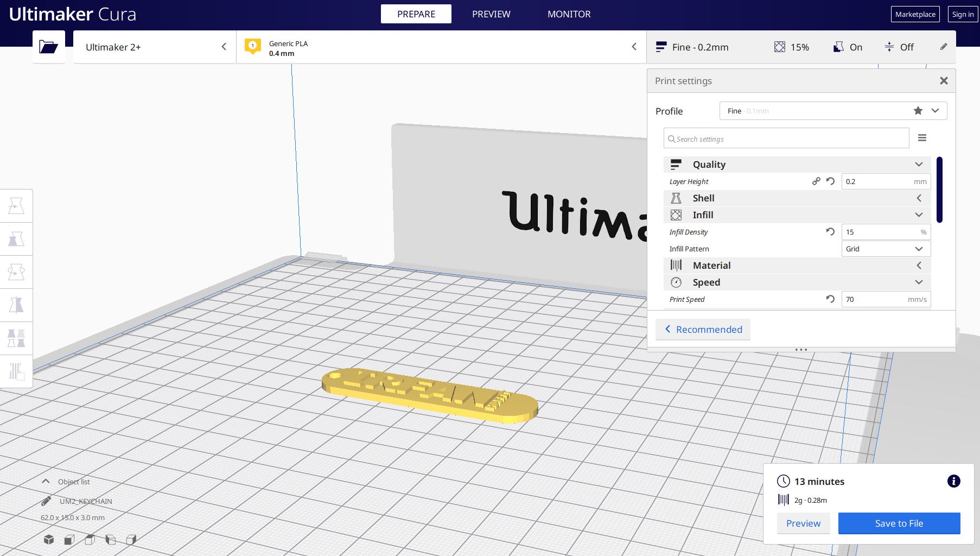This screenshot has width=980, height=556.
Task: Reset Infill Density to default value
Action: [830, 232]
